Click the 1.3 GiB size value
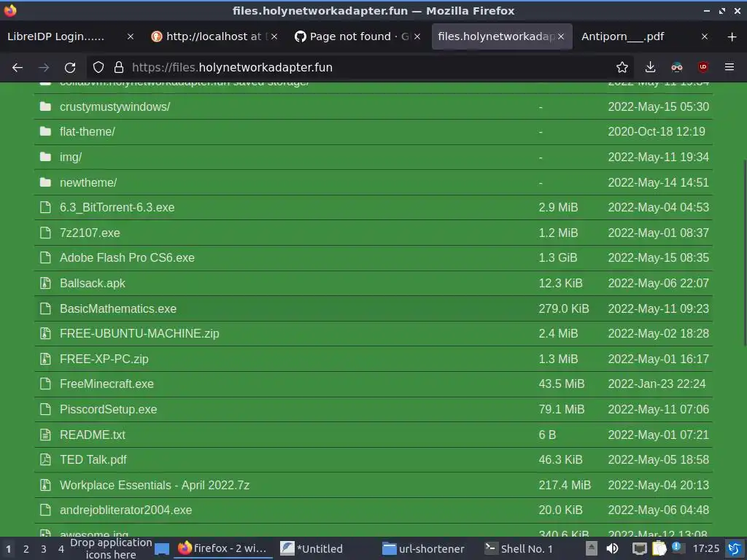The height and width of the screenshot is (560, 747). pos(558,257)
